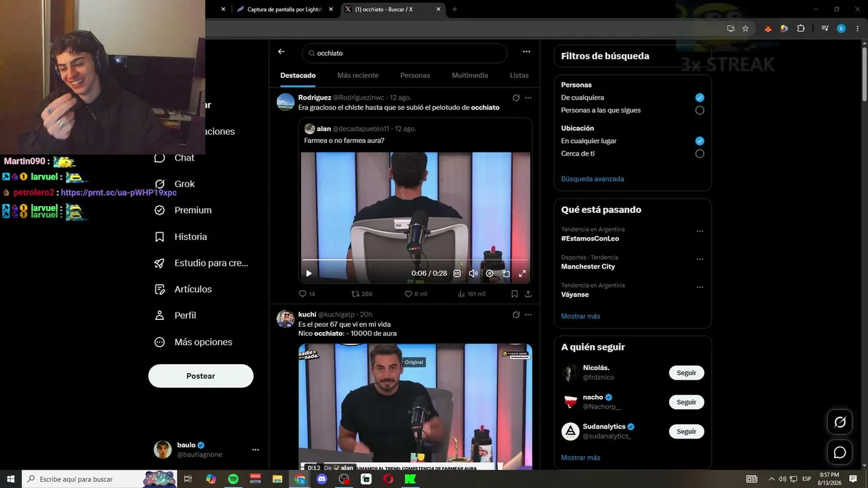Image resolution: width=868 pixels, height=488 pixels.
Task: Follow the nacho account
Action: [x=686, y=402]
